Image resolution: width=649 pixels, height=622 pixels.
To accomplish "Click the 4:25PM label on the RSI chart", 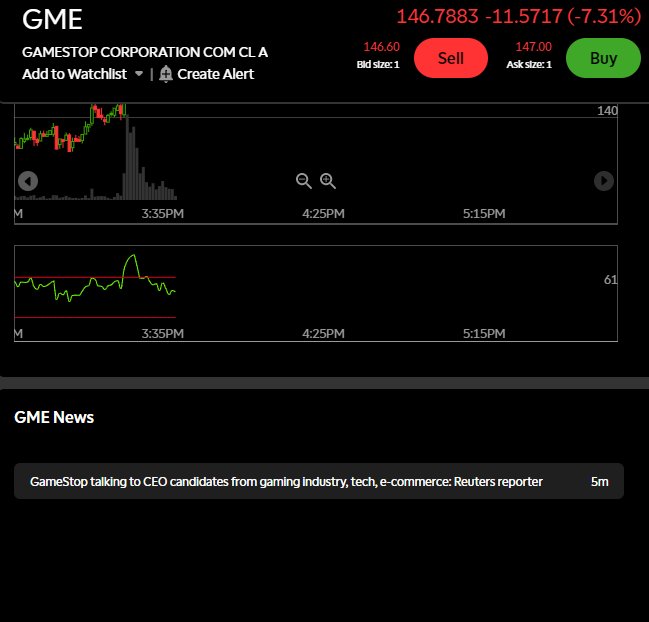I will (x=323, y=334).
